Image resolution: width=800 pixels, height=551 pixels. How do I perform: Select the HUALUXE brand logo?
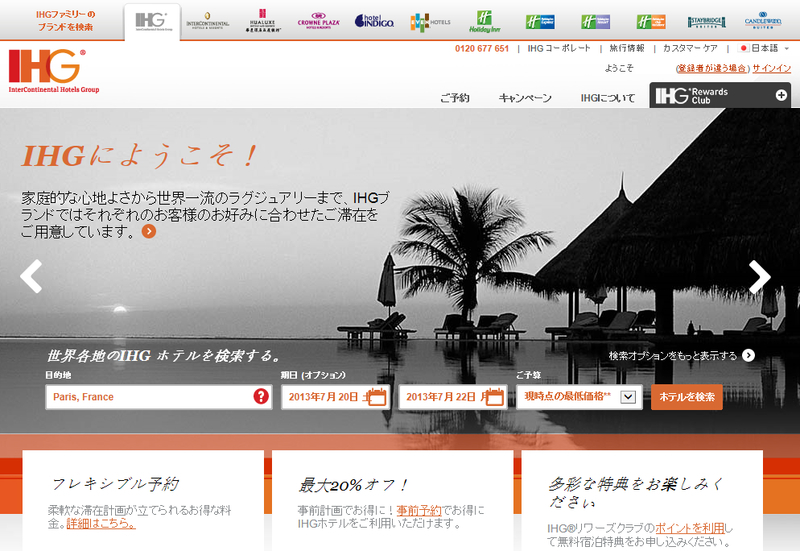(x=262, y=21)
